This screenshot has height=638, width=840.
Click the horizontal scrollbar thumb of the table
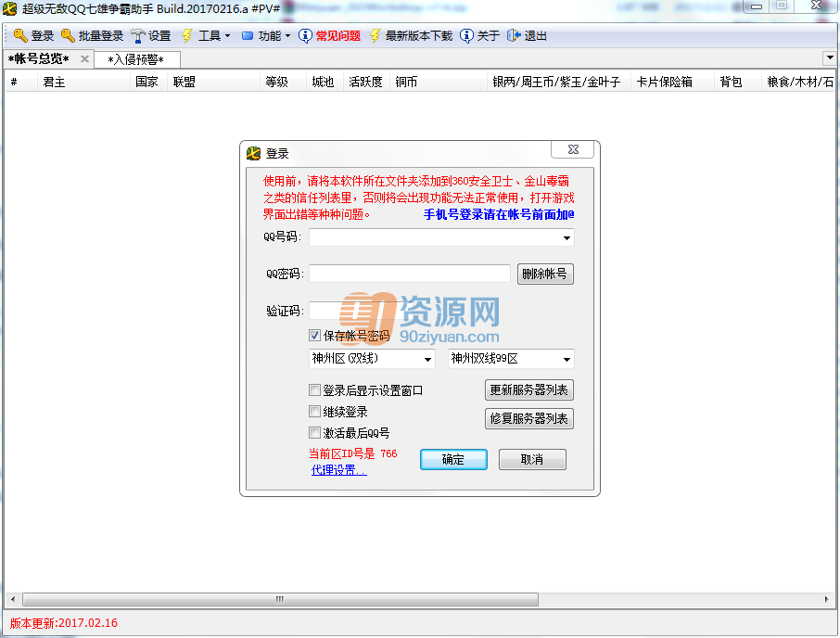click(280, 599)
